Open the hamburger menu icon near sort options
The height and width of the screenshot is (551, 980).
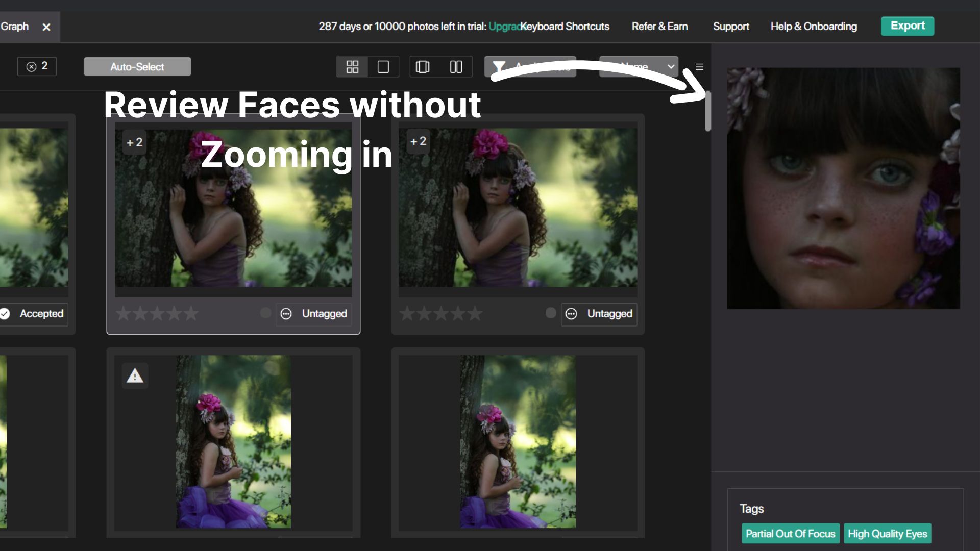(699, 66)
